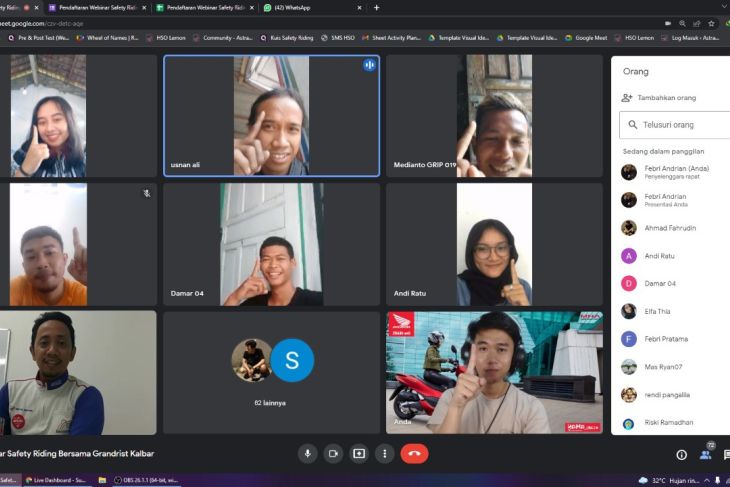Click the blue F avatar of Febri Pratama
730x487 pixels.
(629, 339)
